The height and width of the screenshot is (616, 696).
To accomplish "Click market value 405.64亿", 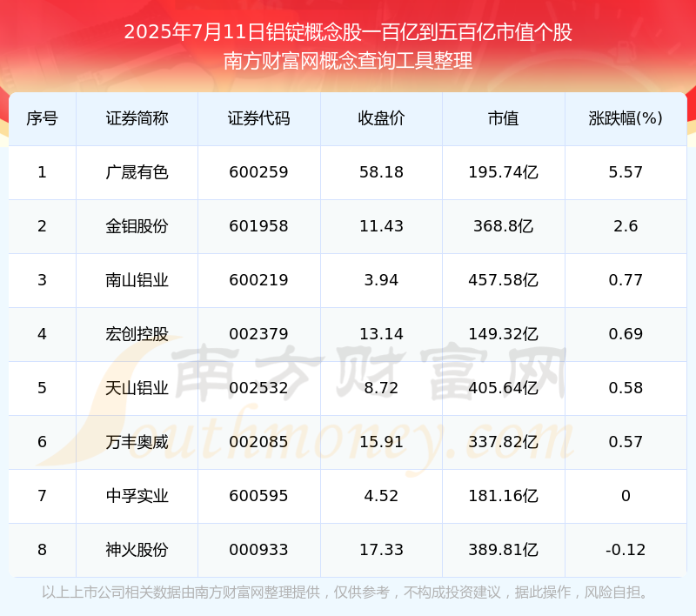I will (504, 388).
